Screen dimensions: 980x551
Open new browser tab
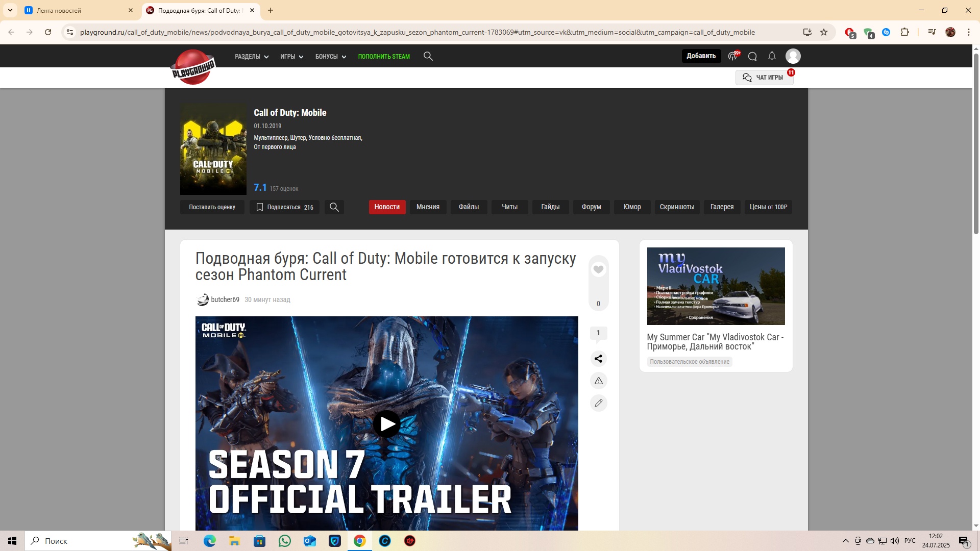[271, 10]
